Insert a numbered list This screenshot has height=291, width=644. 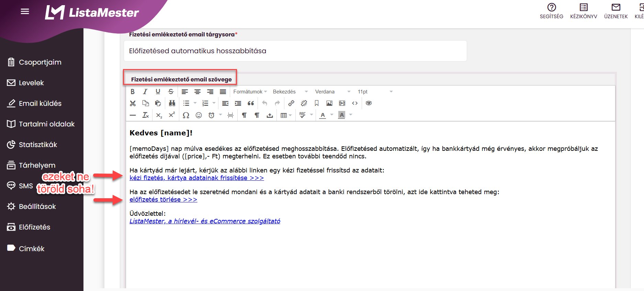point(205,103)
